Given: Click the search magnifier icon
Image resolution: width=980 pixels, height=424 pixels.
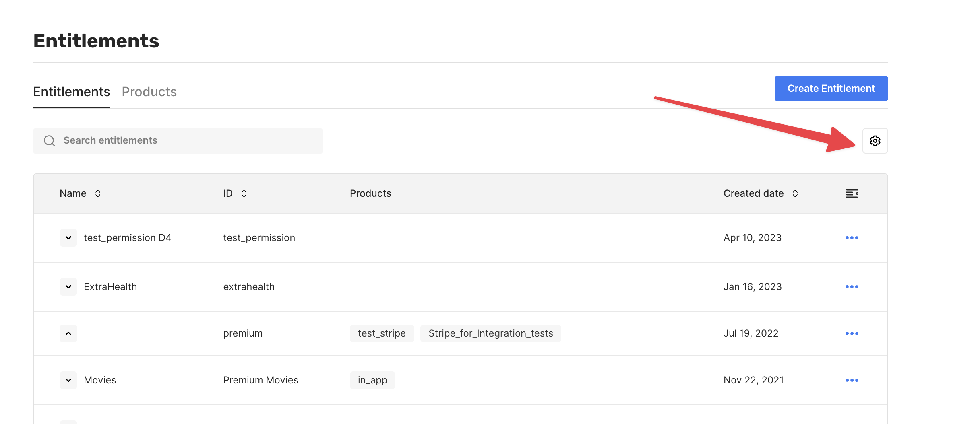Looking at the screenshot, I should 50,141.
